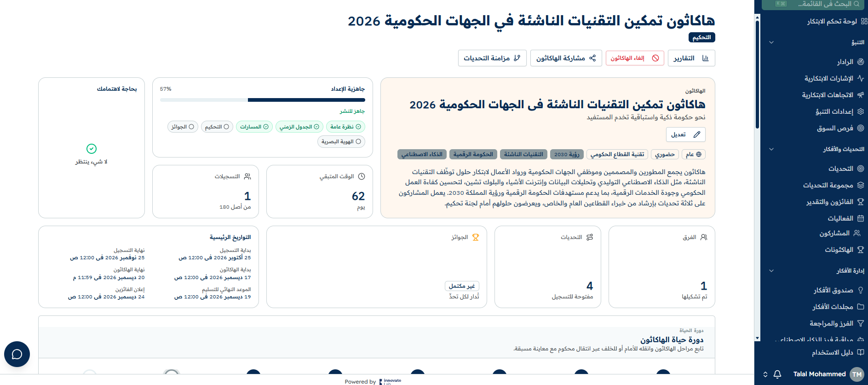868x385 pixels.
Task: Select the المسارات readiness chip
Action: [x=254, y=127]
